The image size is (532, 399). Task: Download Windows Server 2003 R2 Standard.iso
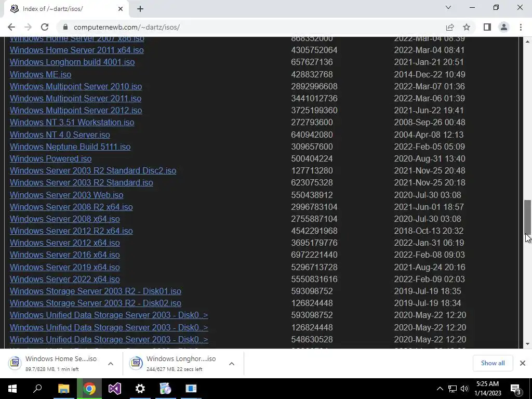point(82,182)
